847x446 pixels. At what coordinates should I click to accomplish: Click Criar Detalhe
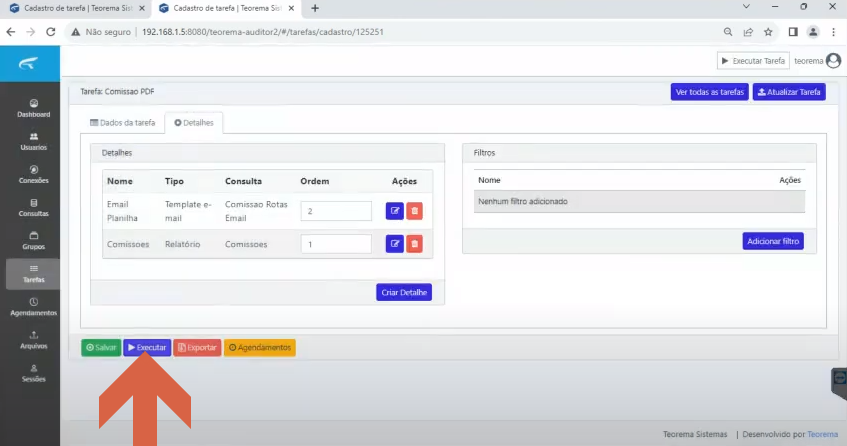[x=404, y=292]
